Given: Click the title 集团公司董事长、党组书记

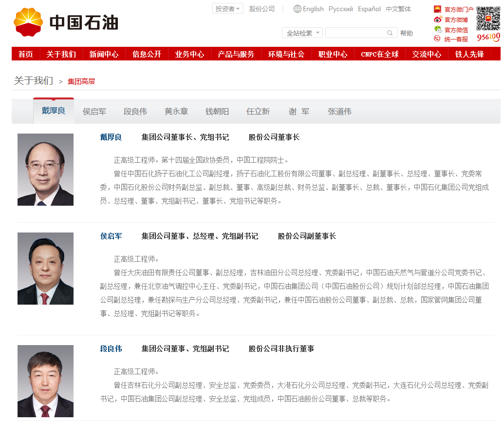Looking at the screenshot, I should click(185, 137).
